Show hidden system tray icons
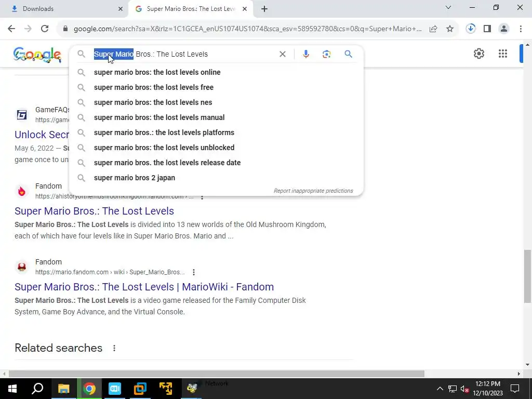Image resolution: width=532 pixels, height=399 pixels. coord(440,389)
